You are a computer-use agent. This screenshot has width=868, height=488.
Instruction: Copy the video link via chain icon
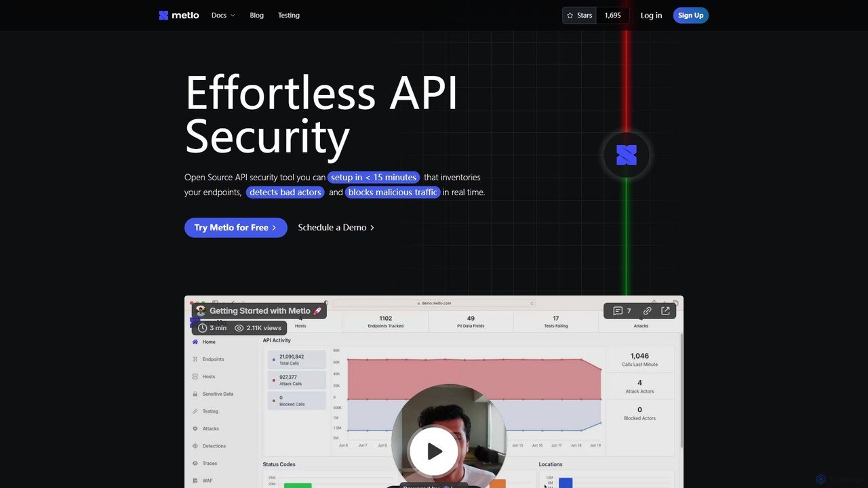(647, 310)
